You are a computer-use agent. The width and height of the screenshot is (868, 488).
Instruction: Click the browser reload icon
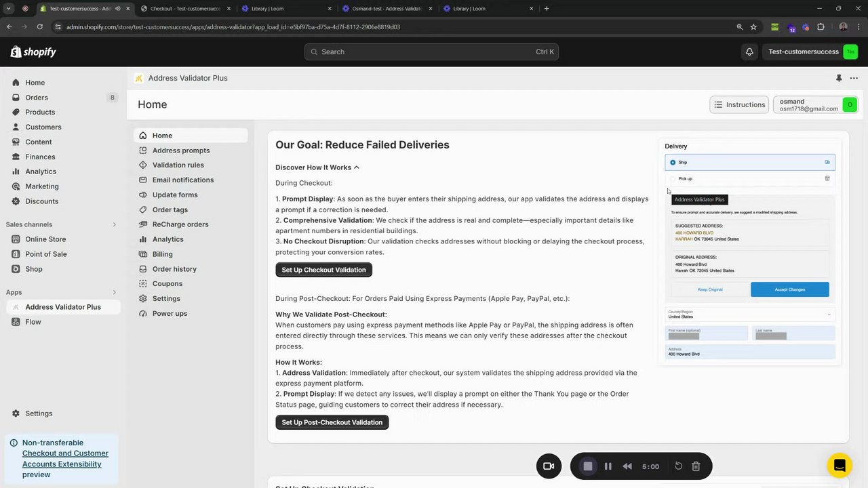coord(40,27)
